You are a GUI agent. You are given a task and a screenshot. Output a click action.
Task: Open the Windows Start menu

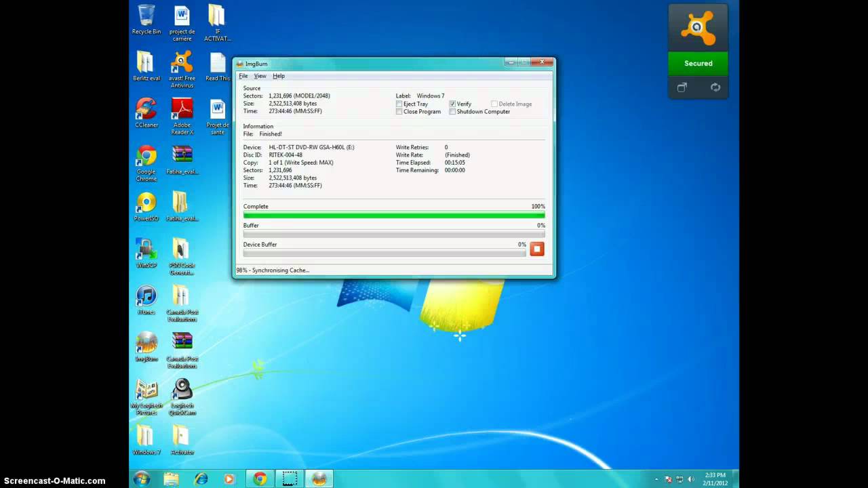[142, 479]
